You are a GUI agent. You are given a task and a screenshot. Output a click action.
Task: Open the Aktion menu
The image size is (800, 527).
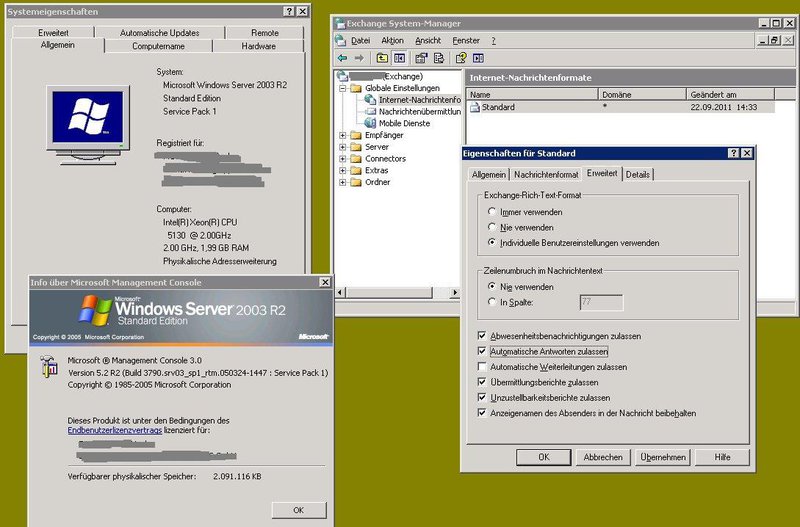click(392, 40)
